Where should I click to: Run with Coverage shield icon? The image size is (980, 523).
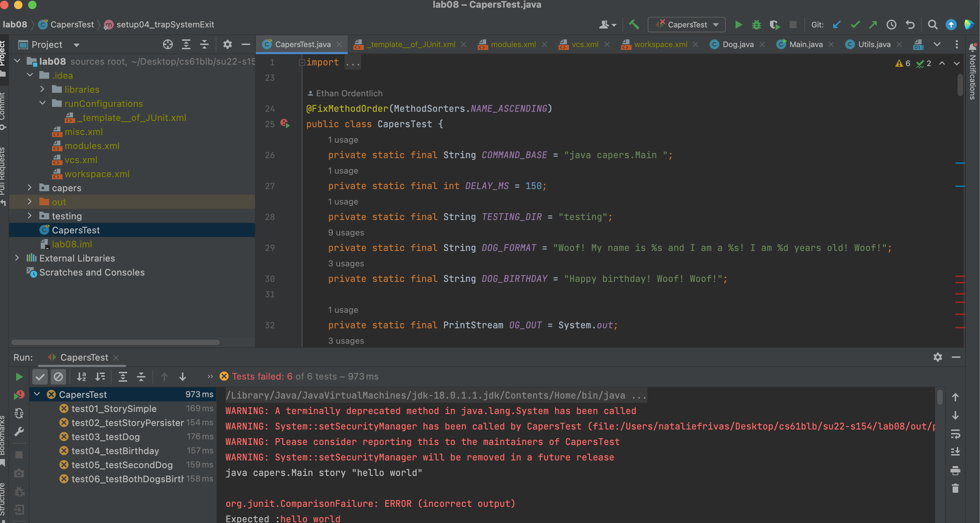coord(775,25)
